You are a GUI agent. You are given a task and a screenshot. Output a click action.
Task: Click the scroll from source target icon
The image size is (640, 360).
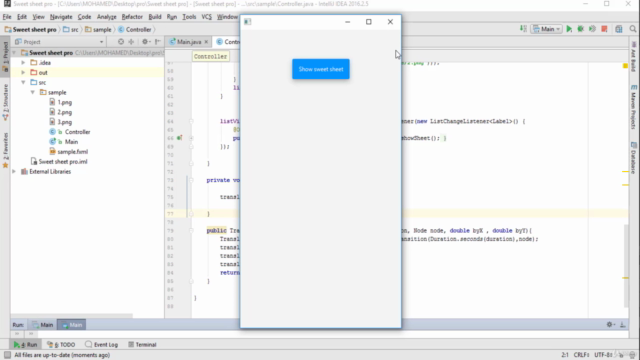coord(121,42)
